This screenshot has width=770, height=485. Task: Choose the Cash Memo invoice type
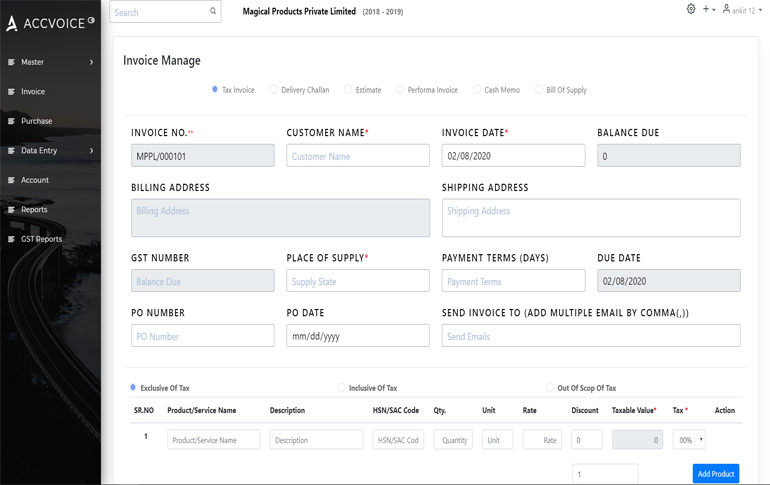477,90
